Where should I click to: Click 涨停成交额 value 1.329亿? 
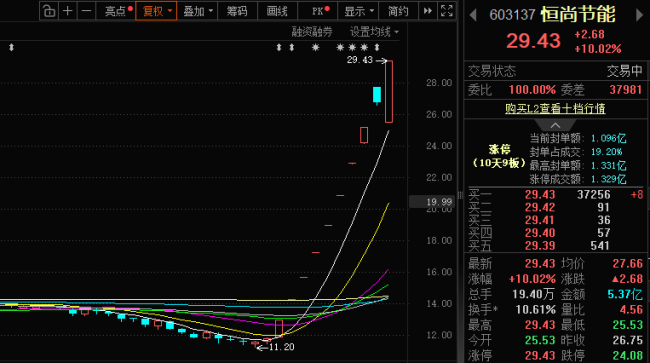[x=609, y=179]
